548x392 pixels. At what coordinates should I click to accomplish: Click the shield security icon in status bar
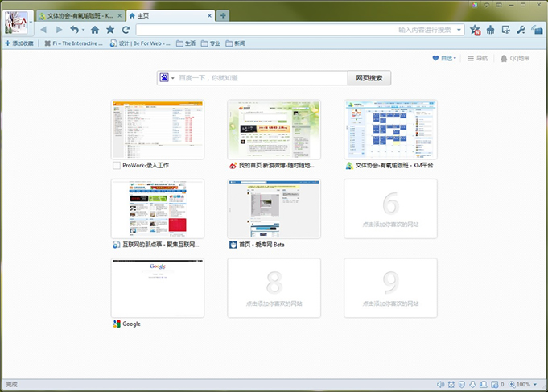(462, 384)
